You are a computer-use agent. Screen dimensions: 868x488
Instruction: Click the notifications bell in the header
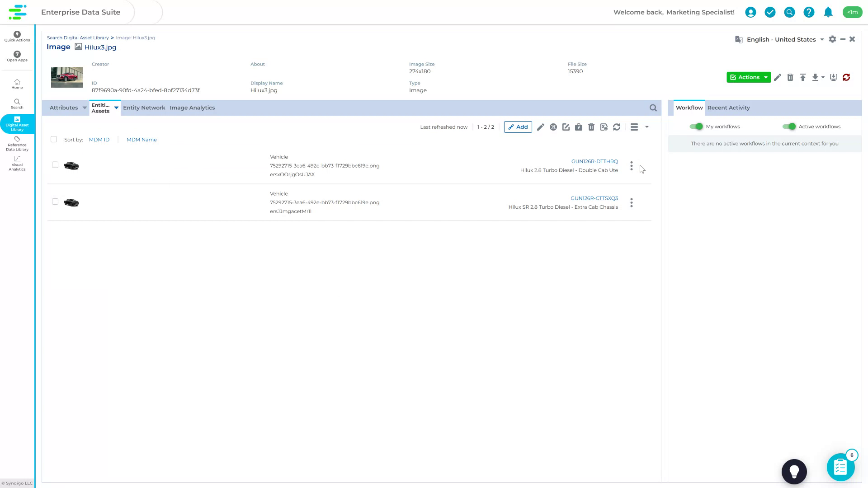click(828, 12)
